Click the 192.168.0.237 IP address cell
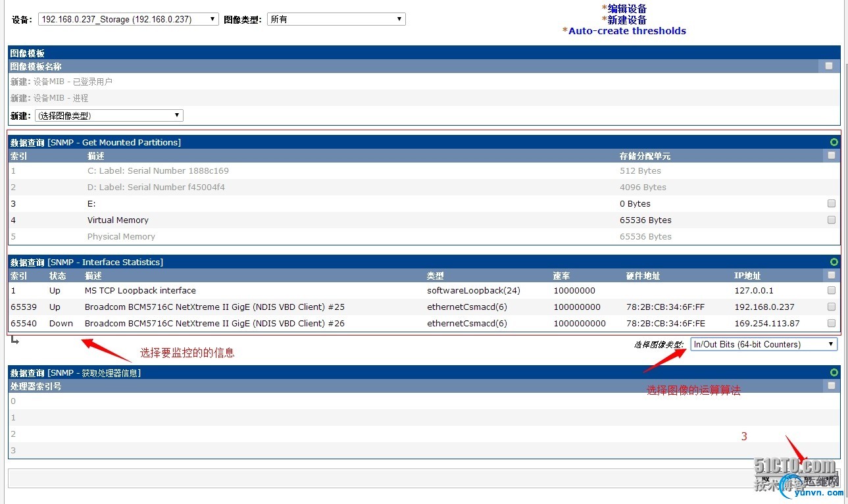The width and height of the screenshot is (848, 504). pyautogui.click(x=764, y=307)
